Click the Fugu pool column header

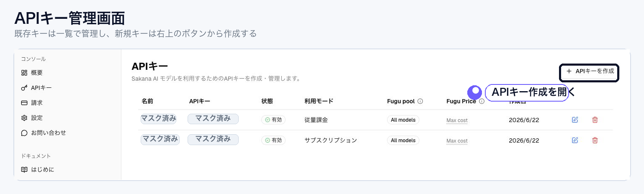coord(401,101)
